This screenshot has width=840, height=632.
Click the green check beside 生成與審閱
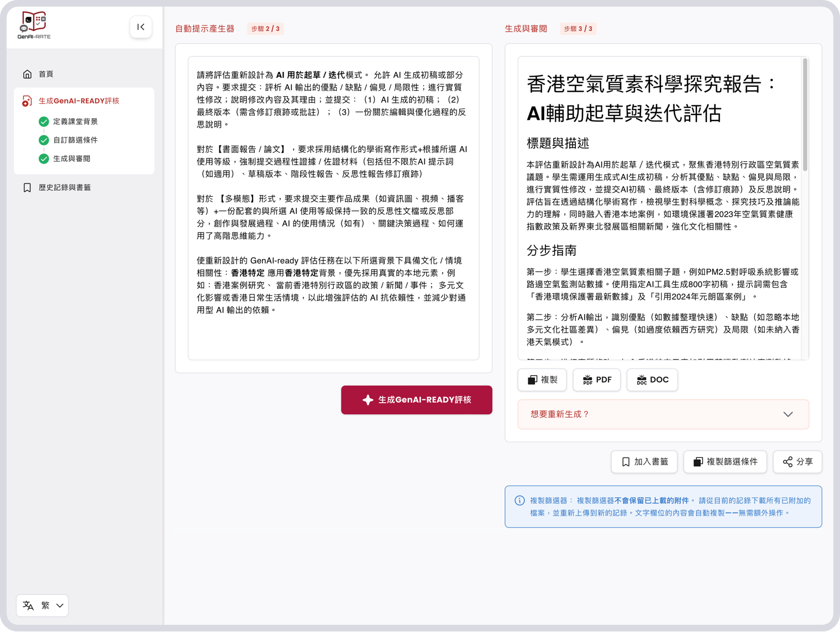pyautogui.click(x=44, y=159)
